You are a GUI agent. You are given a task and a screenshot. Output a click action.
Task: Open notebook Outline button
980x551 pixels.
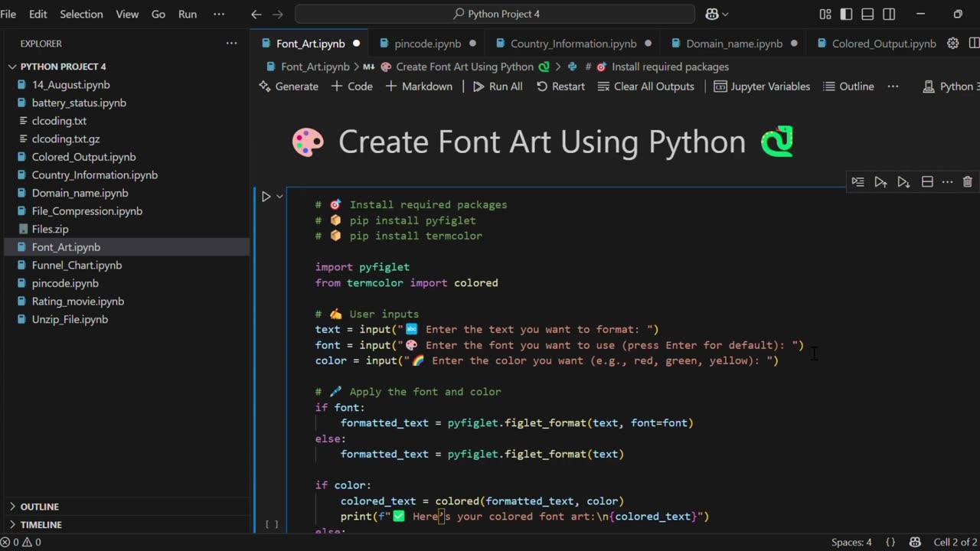tap(848, 86)
